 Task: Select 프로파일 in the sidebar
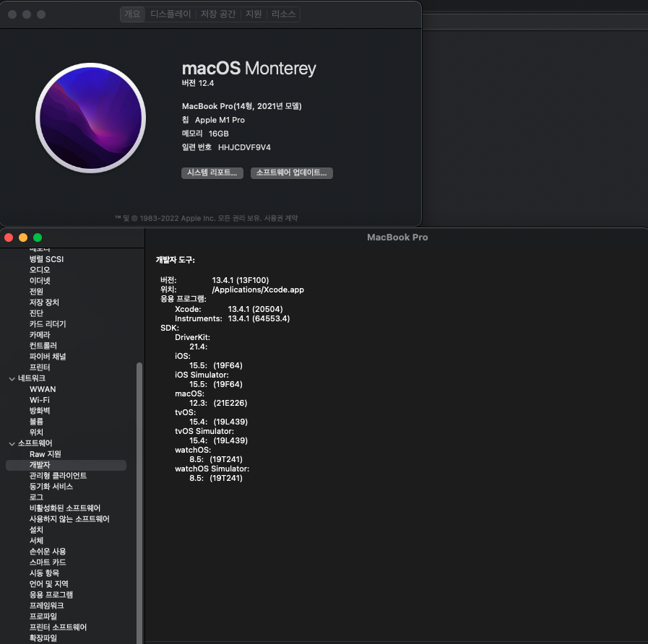click(43, 617)
